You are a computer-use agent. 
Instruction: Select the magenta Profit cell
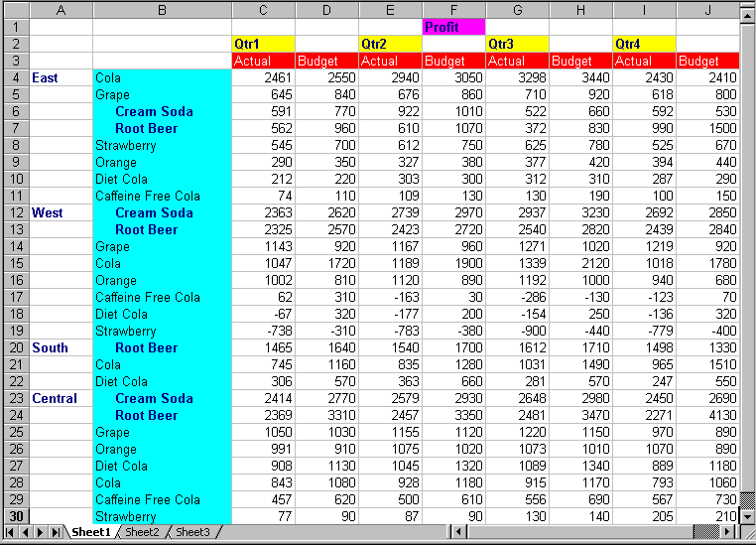453,27
